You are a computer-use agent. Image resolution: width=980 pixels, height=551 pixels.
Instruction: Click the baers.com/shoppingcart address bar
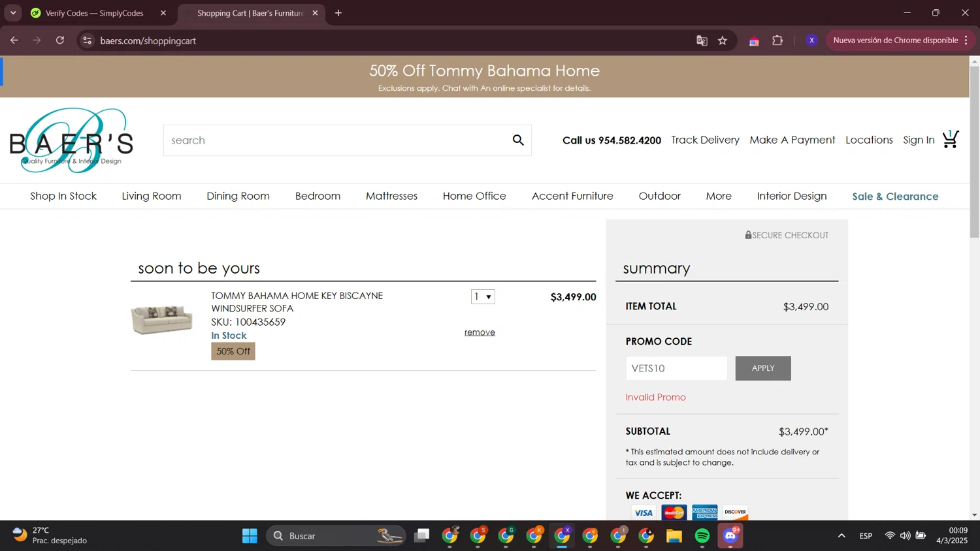(x=392, y=40)
